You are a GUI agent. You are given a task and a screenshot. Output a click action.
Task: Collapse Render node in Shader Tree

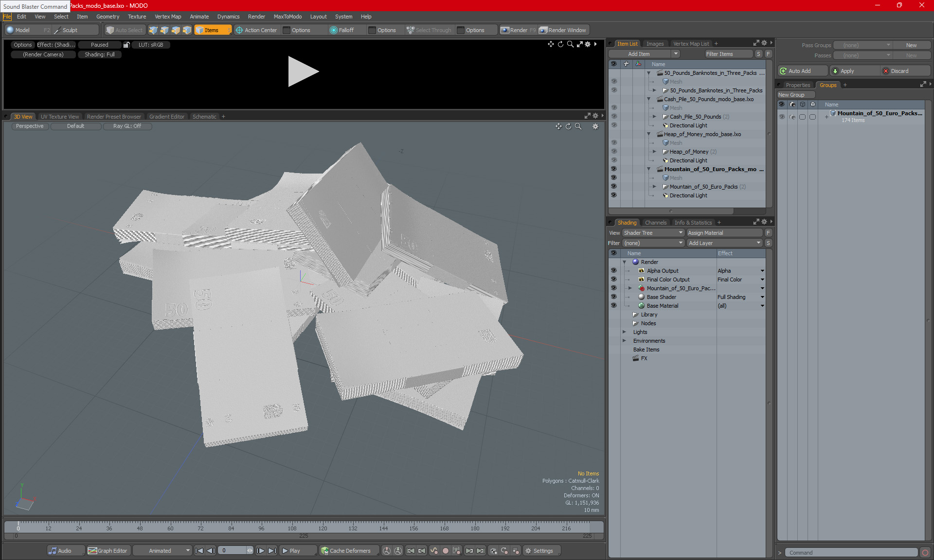click(x=625, y=262)
